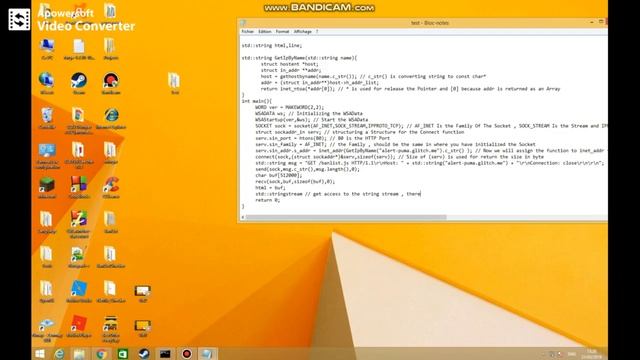Select the Ce PC desktop icon
The image size is (640, 360).
(x=47, y=49)
